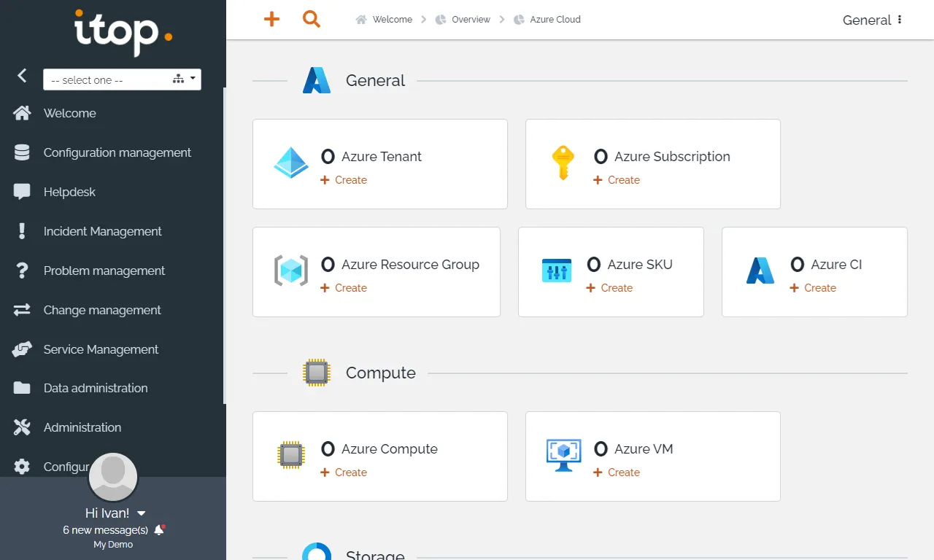The height and width of the screenshot is (560, 934).
Task: Click the Azure Resource Group cube icon
Action: [x=291, y=271]
